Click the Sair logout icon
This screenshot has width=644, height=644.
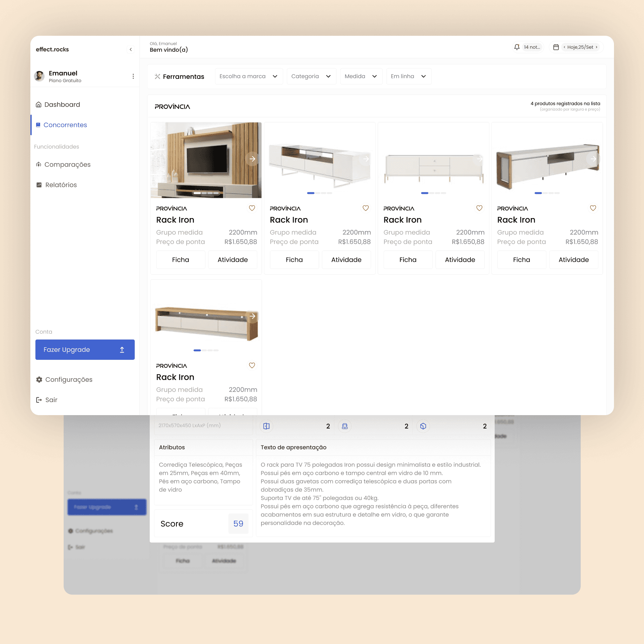click(x=39, y=400)
